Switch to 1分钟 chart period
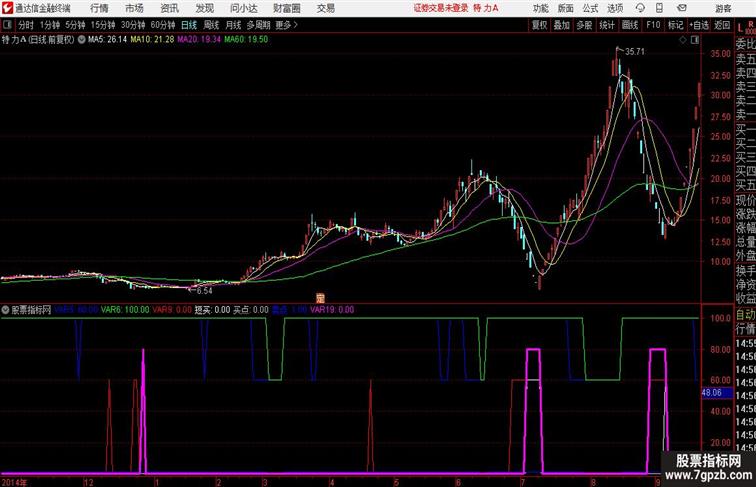Screen dimensions: 756x487 (50, 25)
